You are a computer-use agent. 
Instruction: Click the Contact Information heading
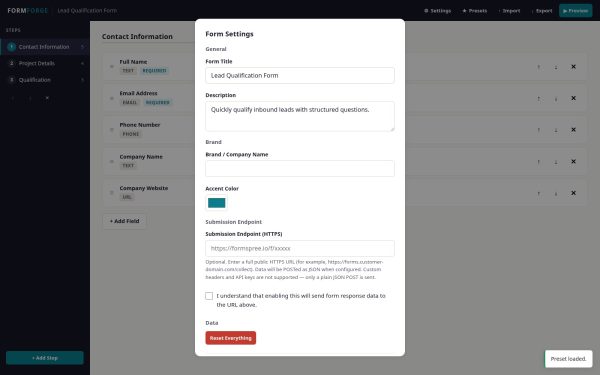pyautogui.click(x=137, y=36)
